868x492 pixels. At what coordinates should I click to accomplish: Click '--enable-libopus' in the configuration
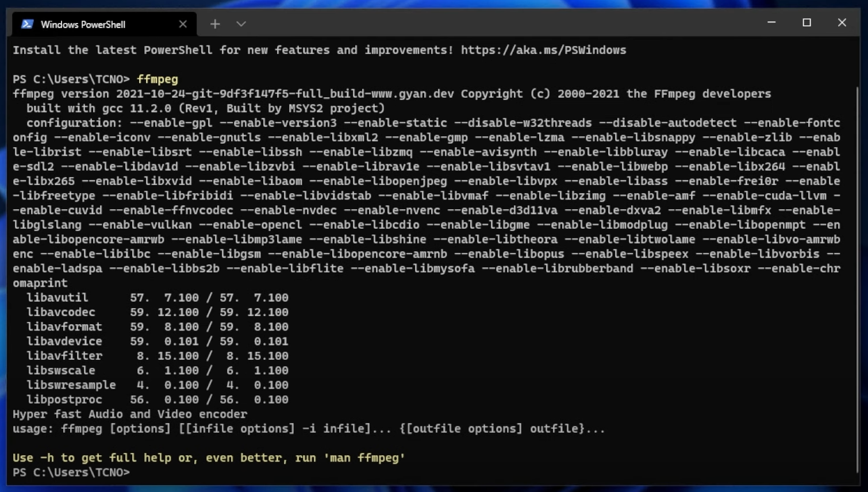click(509, 254)
